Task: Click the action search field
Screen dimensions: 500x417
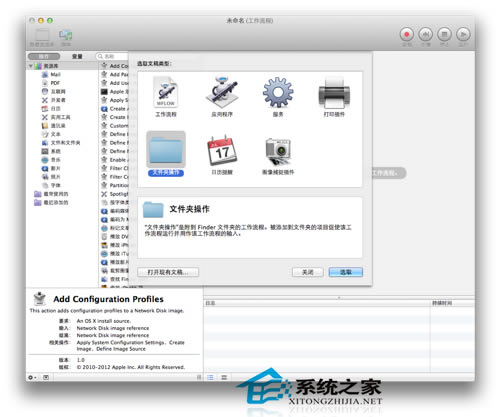Action: click(112, 56)
